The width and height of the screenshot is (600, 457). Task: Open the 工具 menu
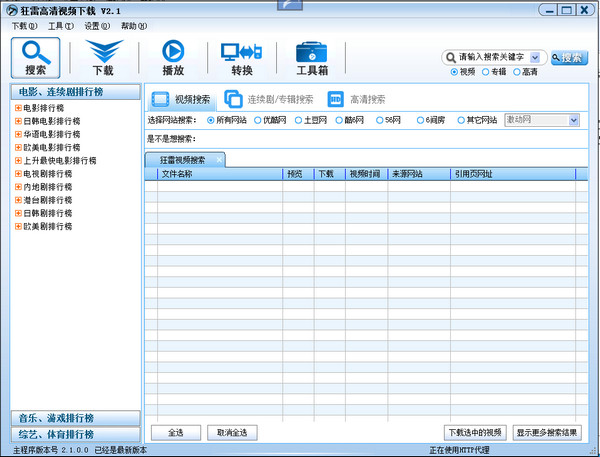[61, 26]
